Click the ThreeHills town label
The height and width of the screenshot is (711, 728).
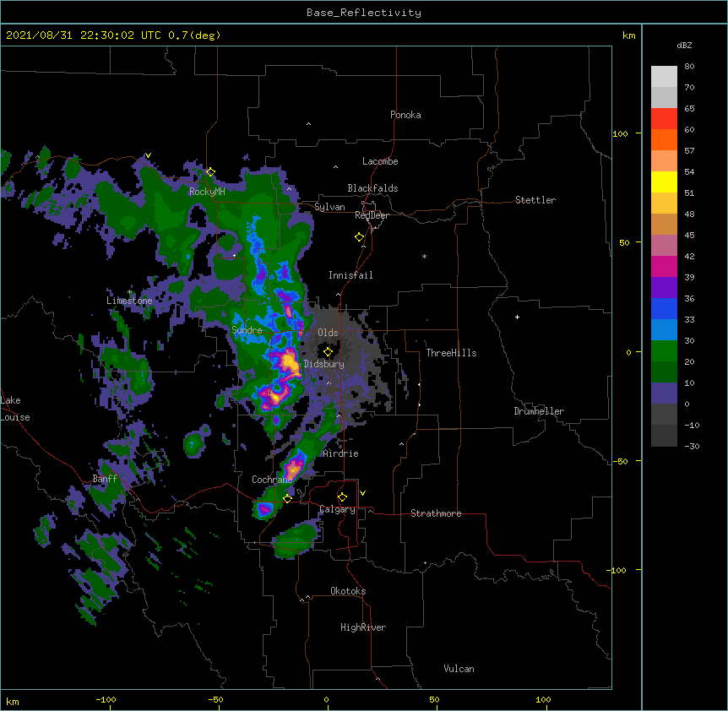pyautogui.click(x=451, y=353)
